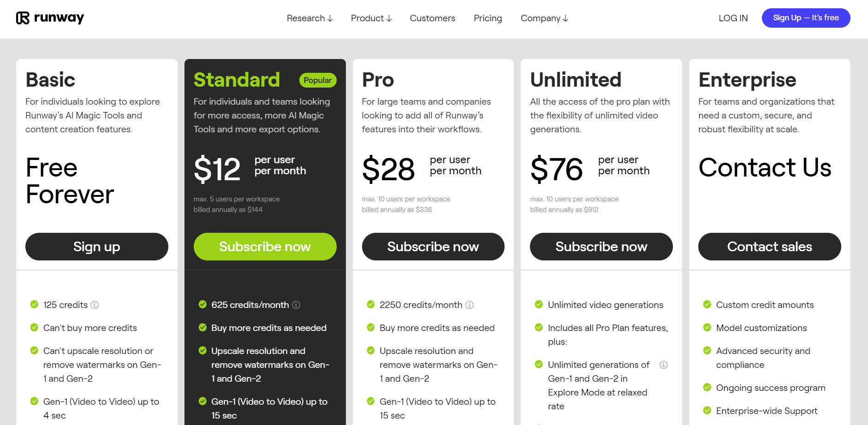Click Contact sales for Enterprise

click(x=770, y=247)
